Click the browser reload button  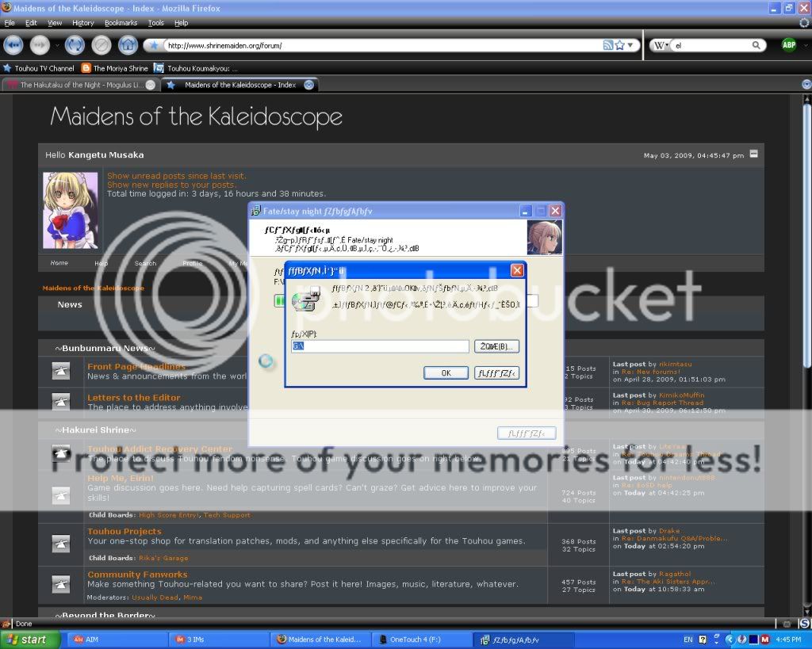[x=75, y=45]
